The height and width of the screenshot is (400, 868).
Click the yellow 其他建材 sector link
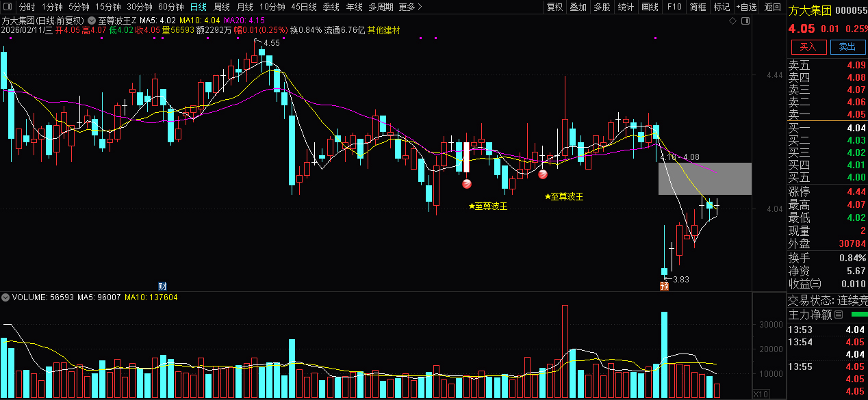(x=384, y=31)
